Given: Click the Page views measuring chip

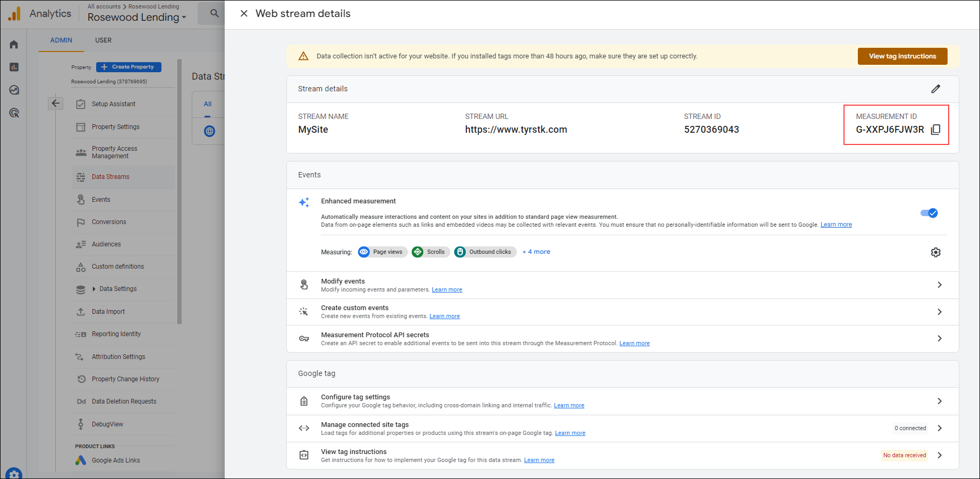Looking at the screenshot, I should (x=382, y=252).
